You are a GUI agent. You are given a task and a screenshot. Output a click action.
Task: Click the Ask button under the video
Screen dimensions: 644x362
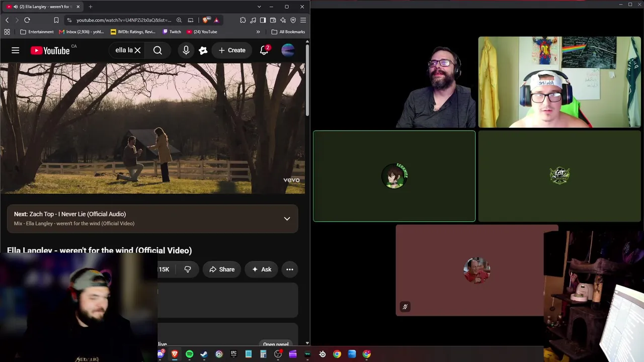point(261,269)
